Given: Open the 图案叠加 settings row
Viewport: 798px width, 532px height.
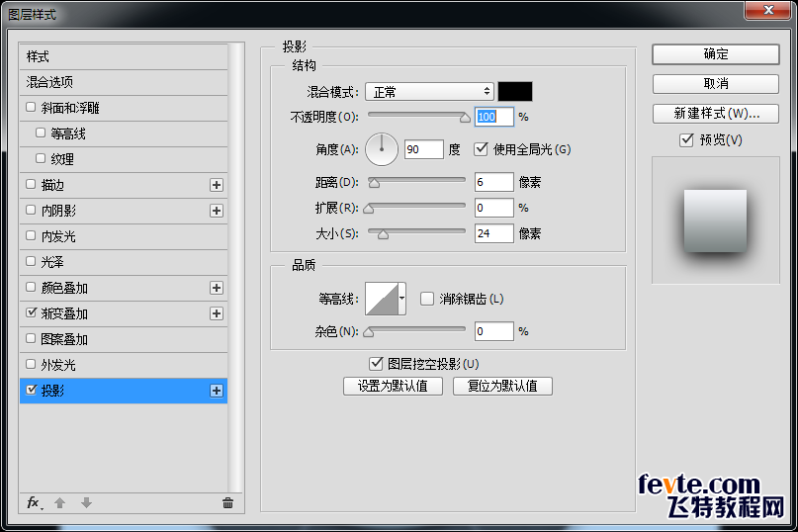Looking at the screenshot, I should pyautogui.click(x=124, y=339).
